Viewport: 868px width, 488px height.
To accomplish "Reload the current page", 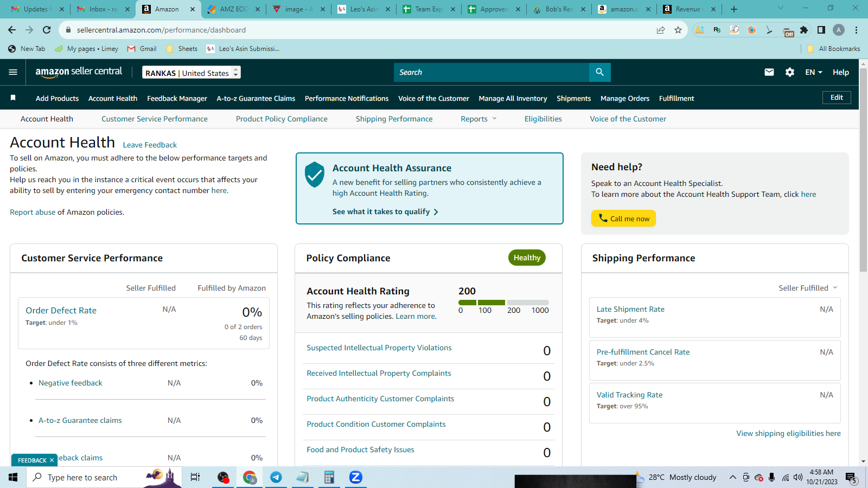I will [x=47, y=30].
